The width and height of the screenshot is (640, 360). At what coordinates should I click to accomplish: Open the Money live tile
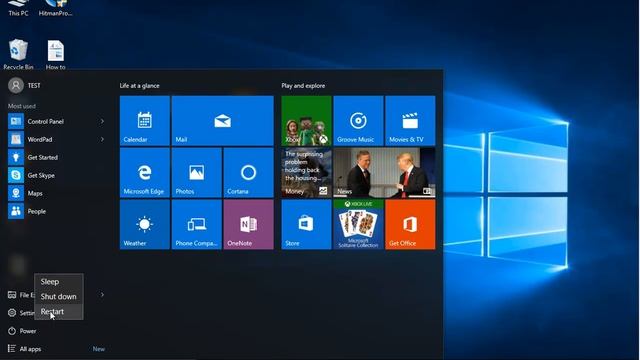306,173
